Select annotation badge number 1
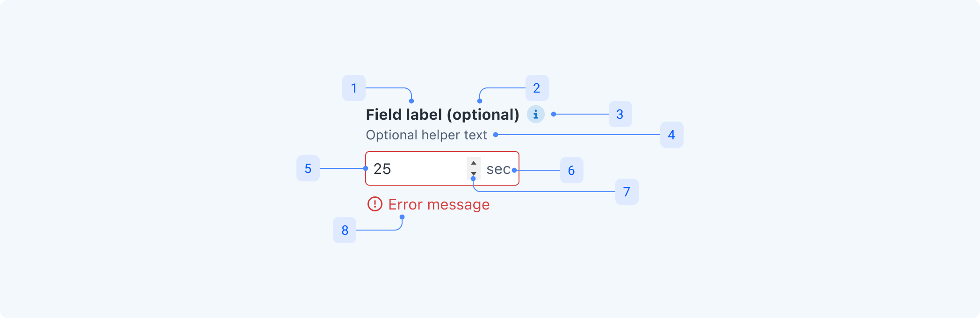 tap(354, 88)
